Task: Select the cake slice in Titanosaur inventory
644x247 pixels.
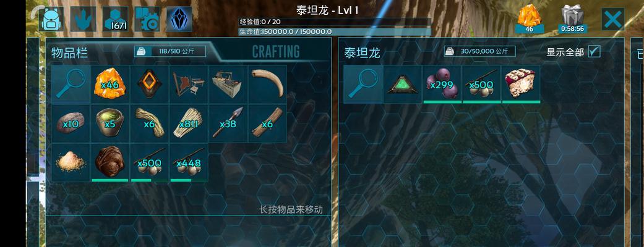Action: [x=521, y=84]
